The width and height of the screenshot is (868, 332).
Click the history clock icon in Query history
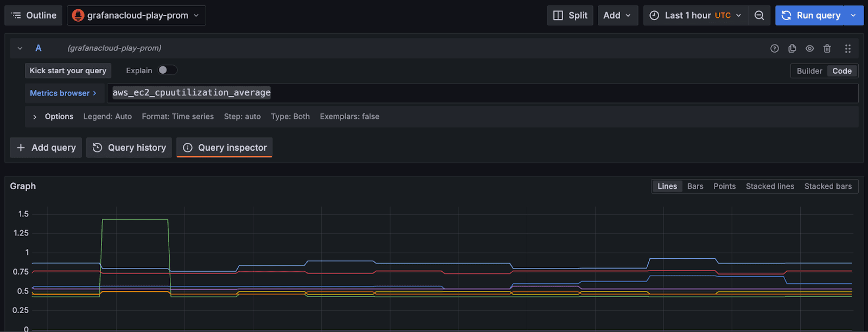click(x=98, y=148)
